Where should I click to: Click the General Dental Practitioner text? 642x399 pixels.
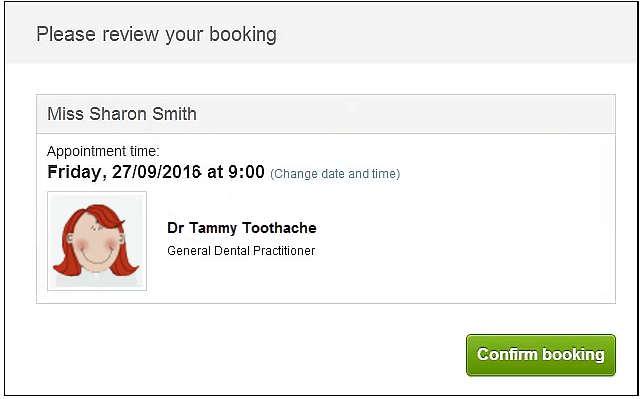point(241,250)
